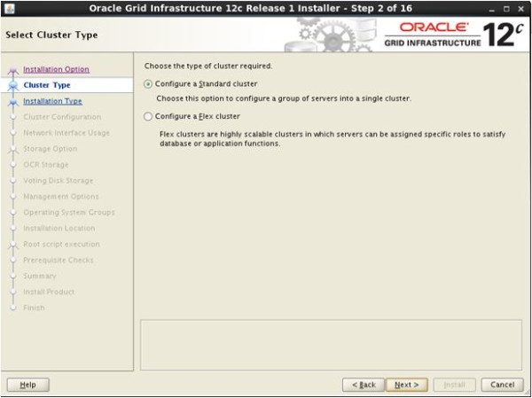Select Configure a Standard cluster radio button

coord(148,84)
